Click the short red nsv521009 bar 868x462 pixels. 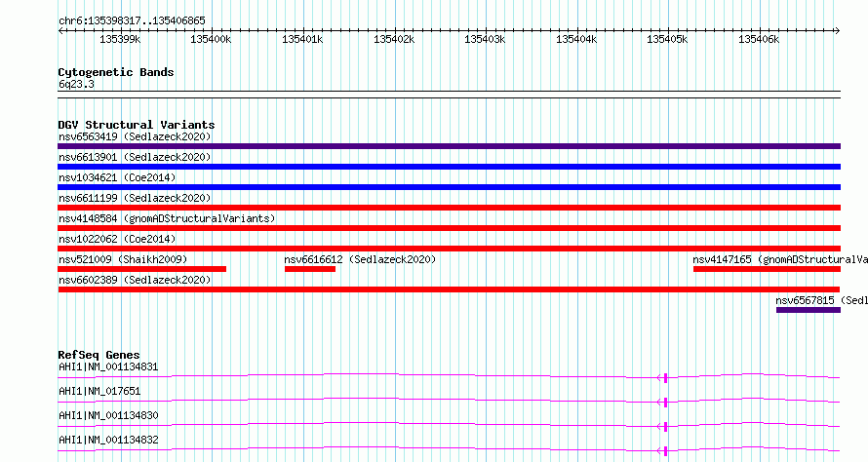point(141,269)
